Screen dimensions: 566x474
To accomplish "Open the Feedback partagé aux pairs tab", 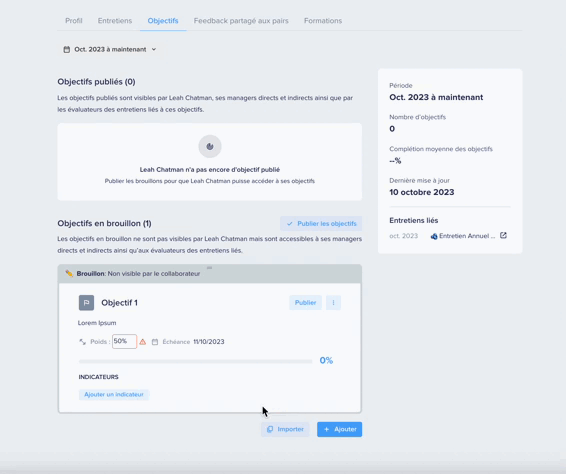I will coord(241,21).
